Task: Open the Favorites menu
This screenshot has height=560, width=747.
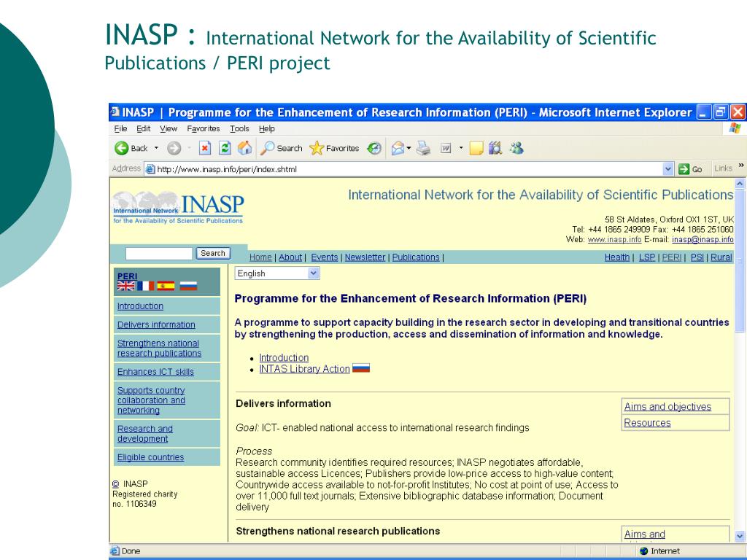Action: (204, 128)
